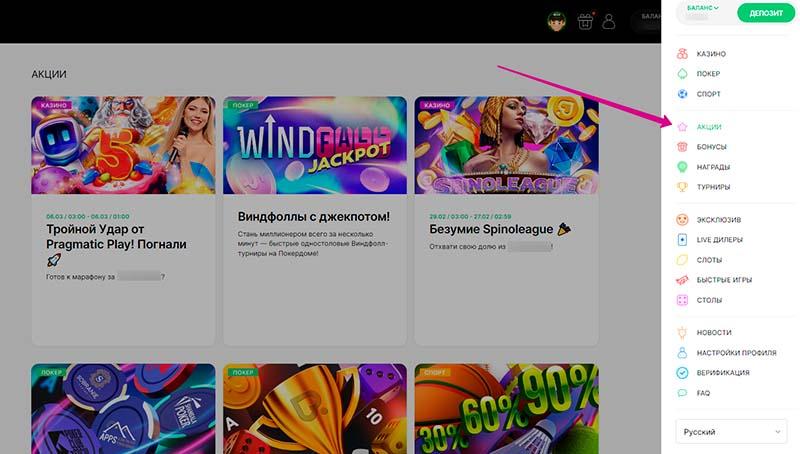Click the Казино tag on Spinoleague card
800x454 pixels.
click(x=437, y=105)
